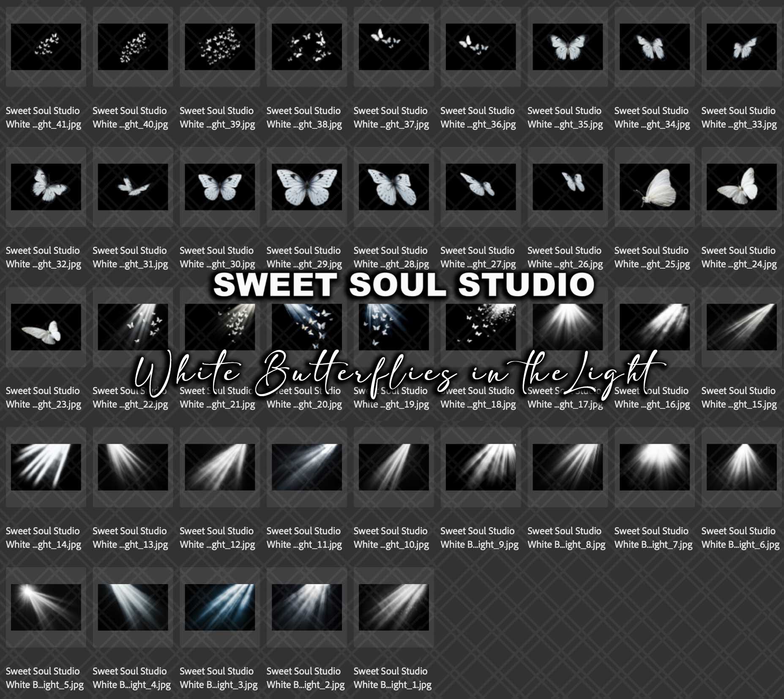The image size is (784, 699).
Task: Open the White ...ght_12.jpg thumbnail
Action: (220, 467)
